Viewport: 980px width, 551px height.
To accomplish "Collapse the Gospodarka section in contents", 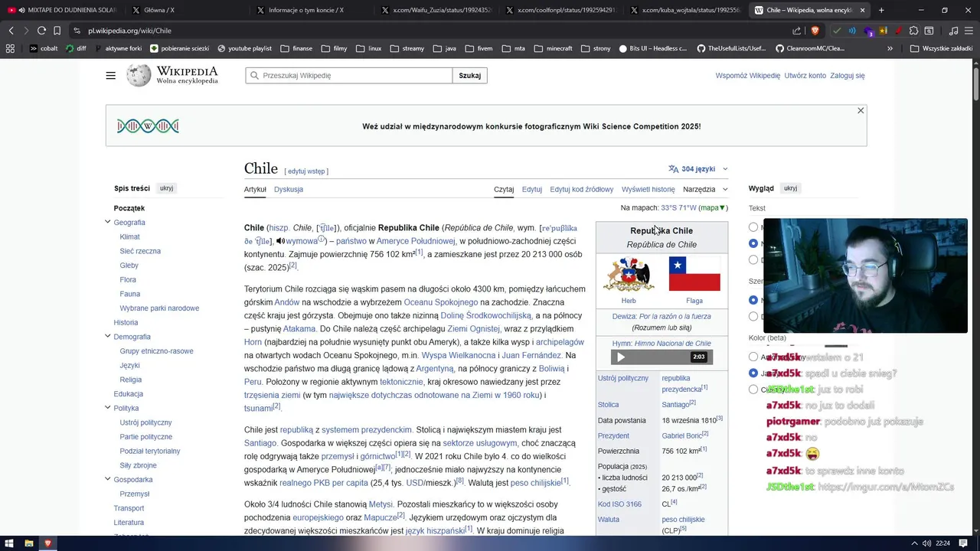I will point(107,479).
